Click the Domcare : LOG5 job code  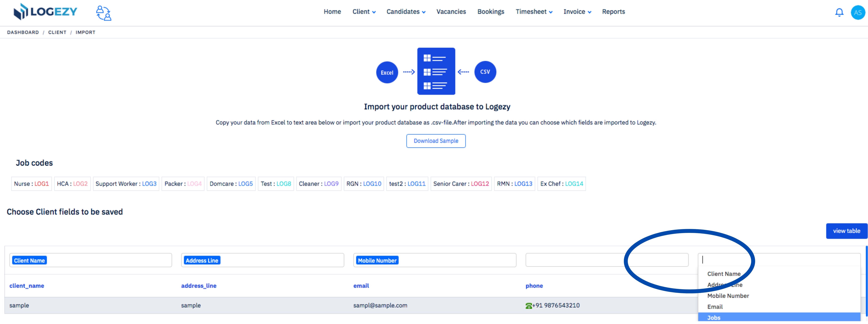pos(231,184)
